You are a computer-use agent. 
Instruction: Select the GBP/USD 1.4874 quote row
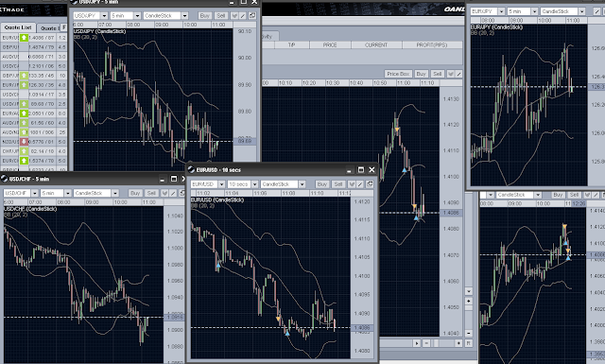(34, 47)
